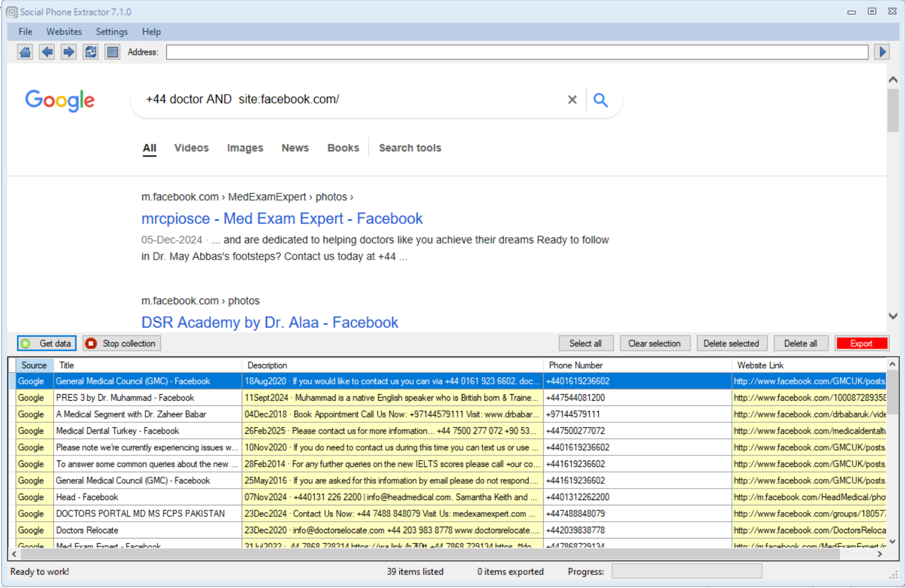Select the Medical Dental Turkey row
Viewport: 905px width, 588px height.
pyautogui.click(x=118, y=431)
